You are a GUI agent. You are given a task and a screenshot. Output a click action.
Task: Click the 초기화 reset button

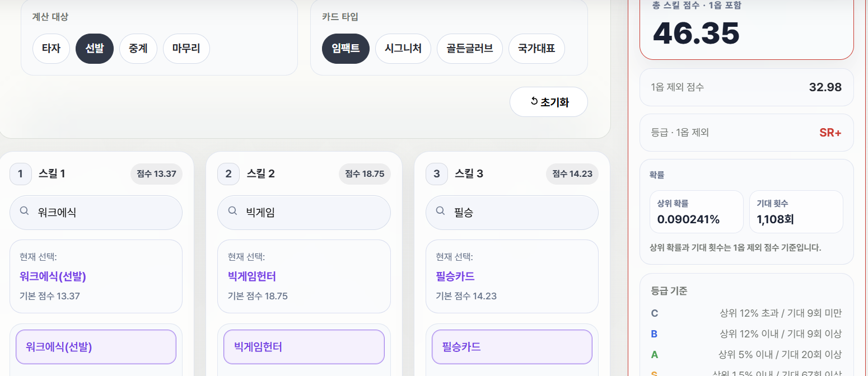click(549, 102)
